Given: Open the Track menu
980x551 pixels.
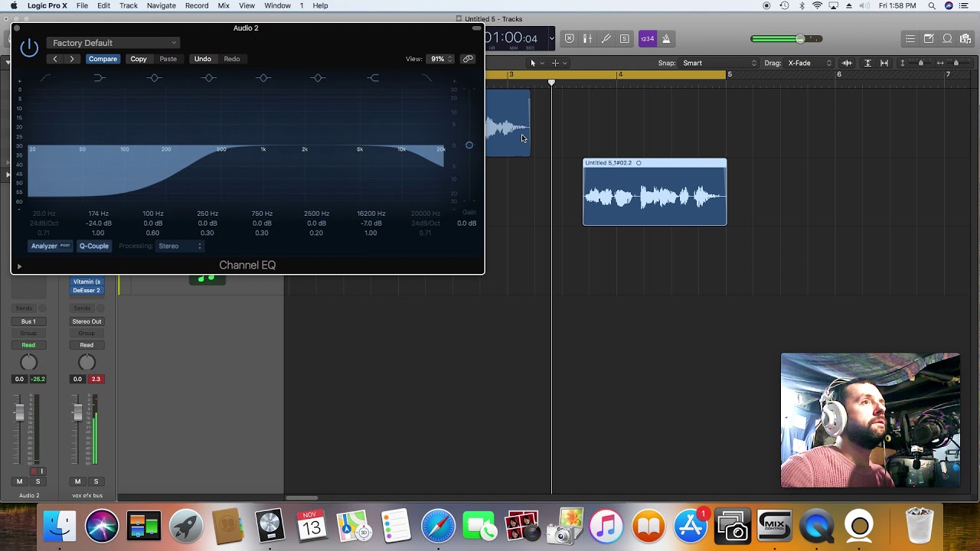Looking at the screenshot, I should (x=129, y=5).
